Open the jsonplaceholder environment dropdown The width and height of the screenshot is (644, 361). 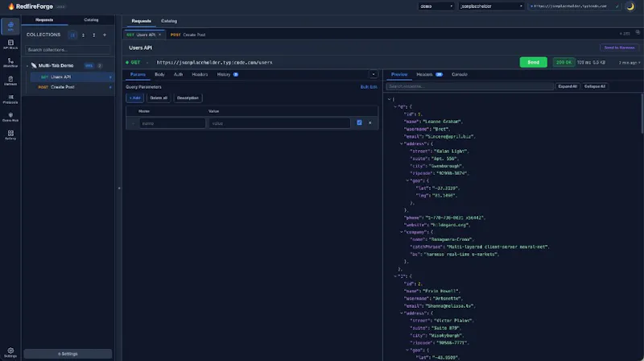coord(491,6)
